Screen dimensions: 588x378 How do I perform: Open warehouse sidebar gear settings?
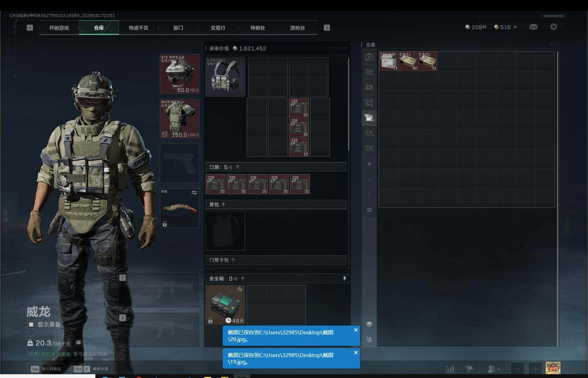(x=369, y=210)
